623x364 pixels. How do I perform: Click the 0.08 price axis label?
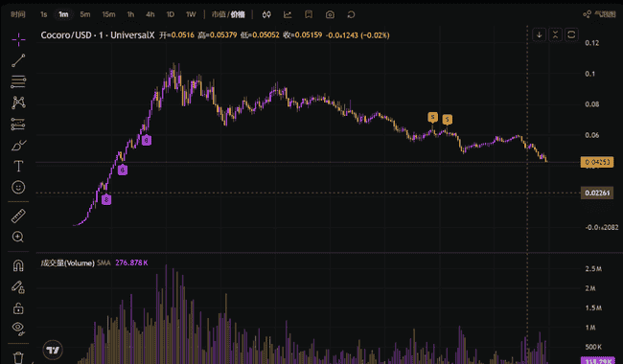point(592,104)
